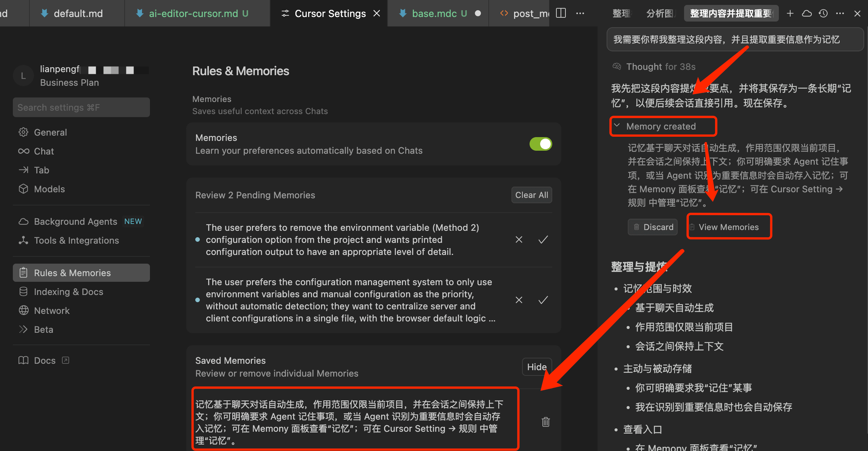This screenshot has height=451, width=868.
Task: Hide the Saved Memories list
Action: point(537,367)
